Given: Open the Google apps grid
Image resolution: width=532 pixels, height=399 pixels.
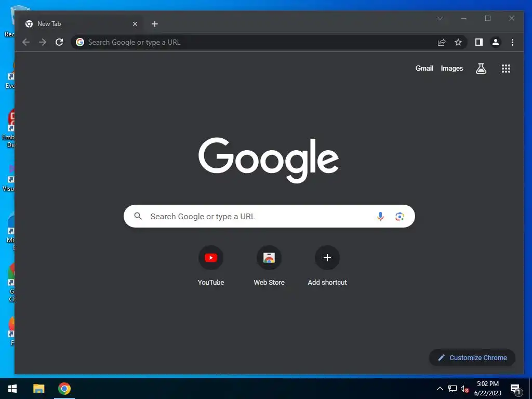Looking at the screenshot, I should [x=506, y=69].
